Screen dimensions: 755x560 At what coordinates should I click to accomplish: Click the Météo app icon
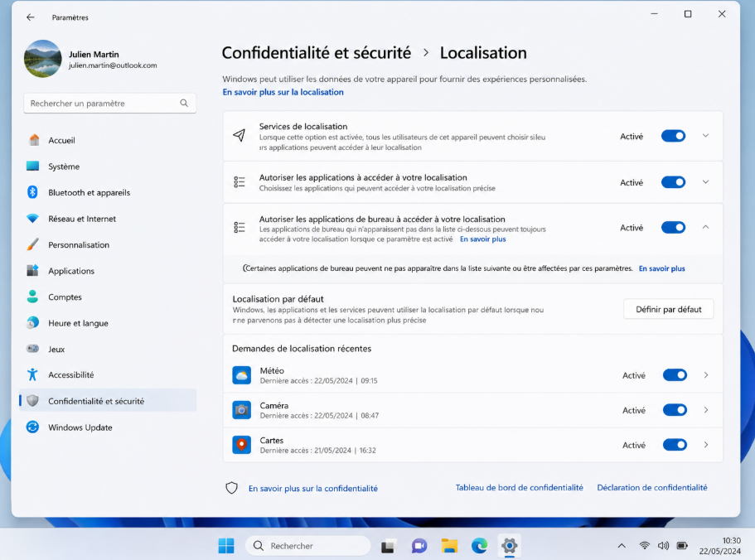click(242, 375)
